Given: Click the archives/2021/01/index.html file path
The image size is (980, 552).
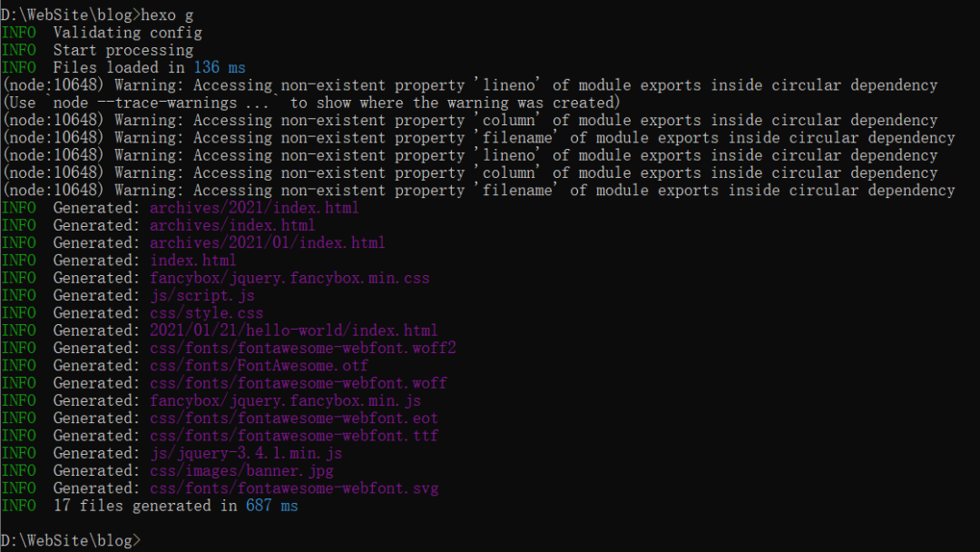Looking at the screenshot, I should (x=267, y=242).
